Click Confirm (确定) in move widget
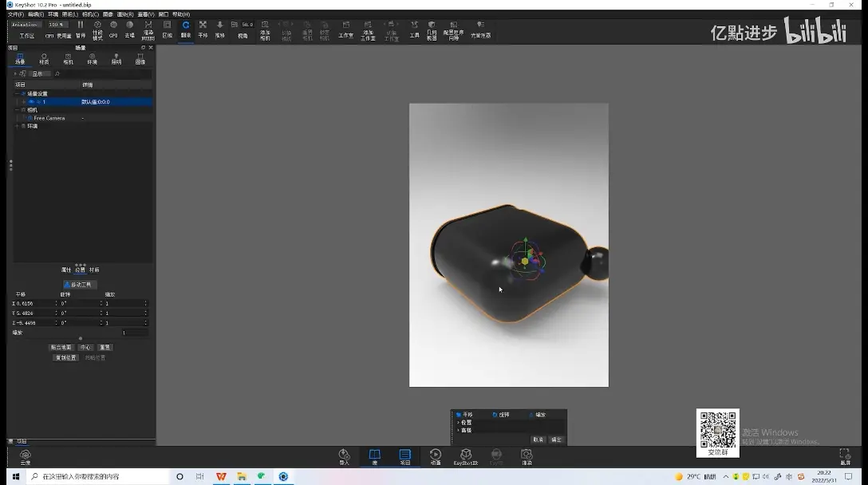Screen dimensions: 868x485 [x=556, y=440]
